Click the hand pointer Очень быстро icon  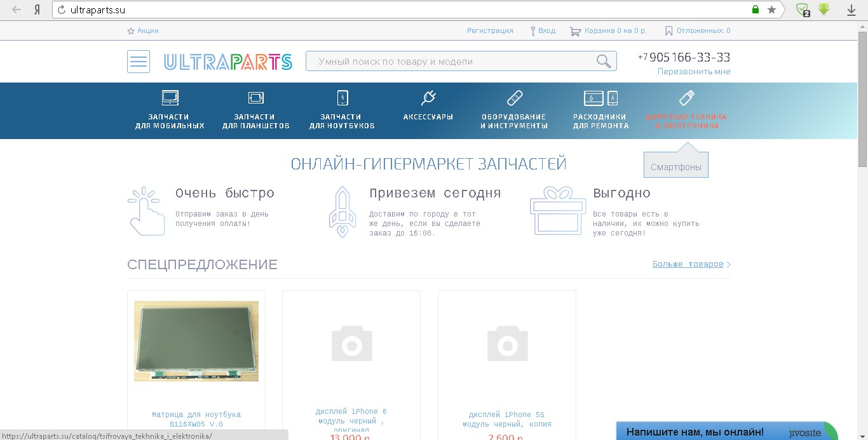click(x=147, y=211)
